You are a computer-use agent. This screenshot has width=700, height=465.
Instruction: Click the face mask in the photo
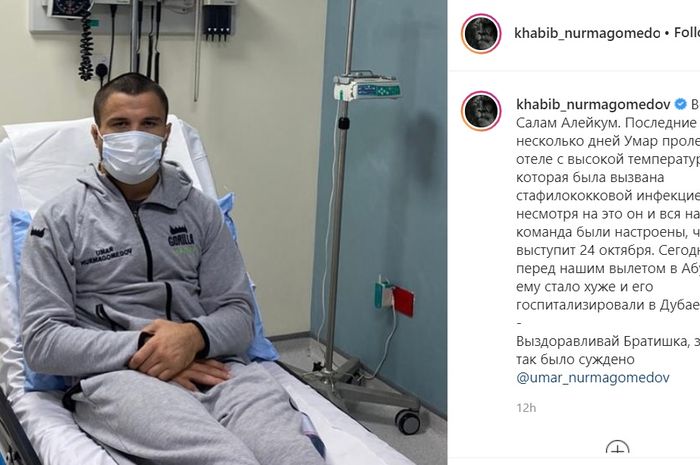click(x=132, y=155)
